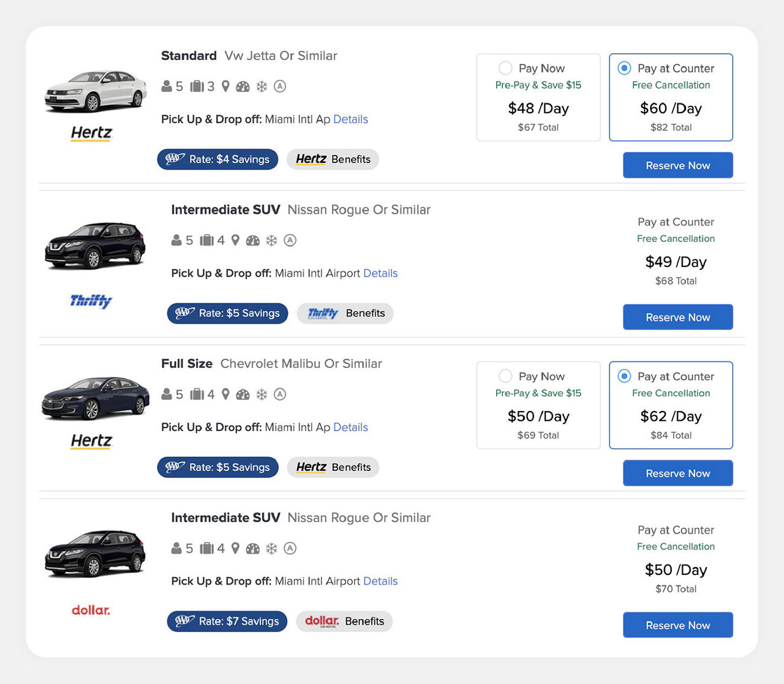784x684 pixels.
Task: Select Pay Now for the Standard Vw Jetta
Action: pyautogui.click(x=505, y=68)
